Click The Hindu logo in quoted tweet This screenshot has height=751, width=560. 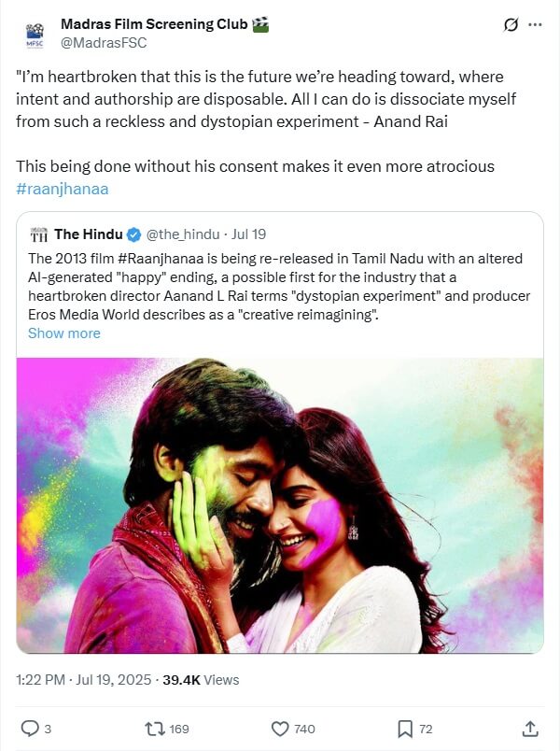pos(39,234)
